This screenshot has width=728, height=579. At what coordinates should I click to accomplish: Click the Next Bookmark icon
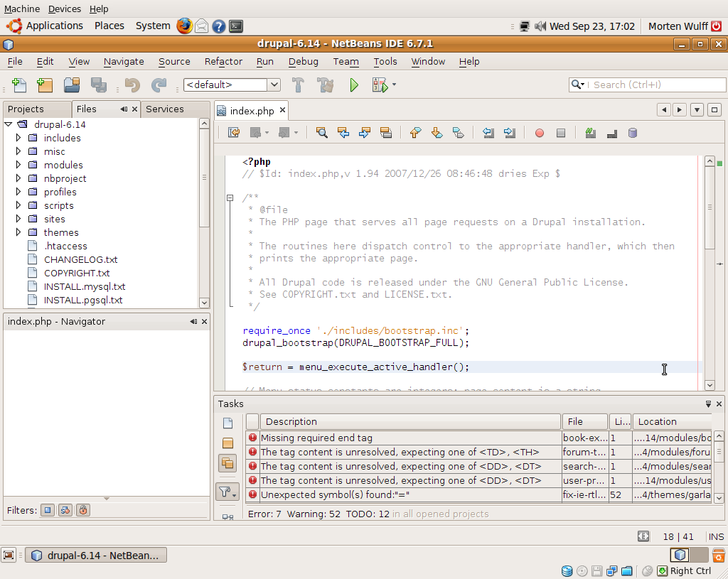coord(437,133)
